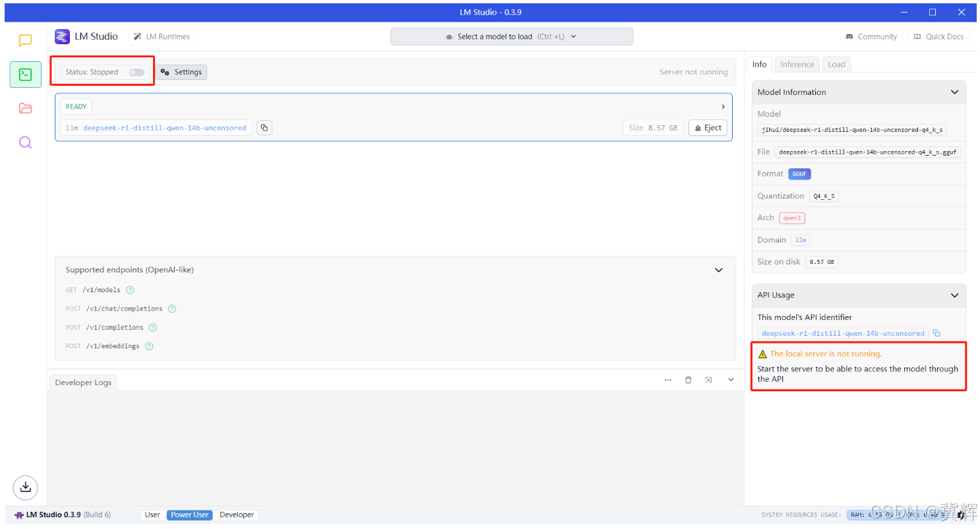Click the Server not running text
Screen dimensions: 980x529
pos(693,73)
